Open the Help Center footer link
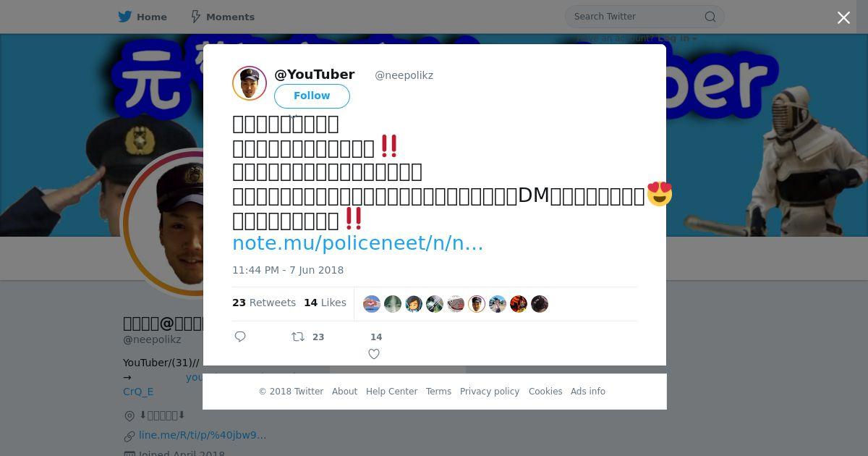This screenshot has height=456, width=868. pos(391,392)
